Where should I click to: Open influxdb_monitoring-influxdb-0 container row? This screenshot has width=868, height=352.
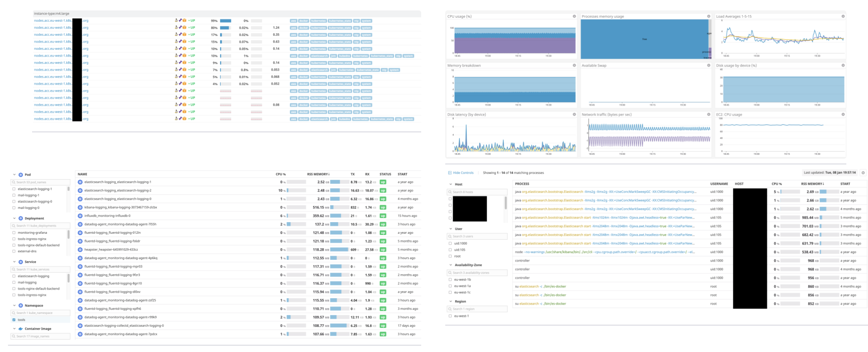pos(107,216)
